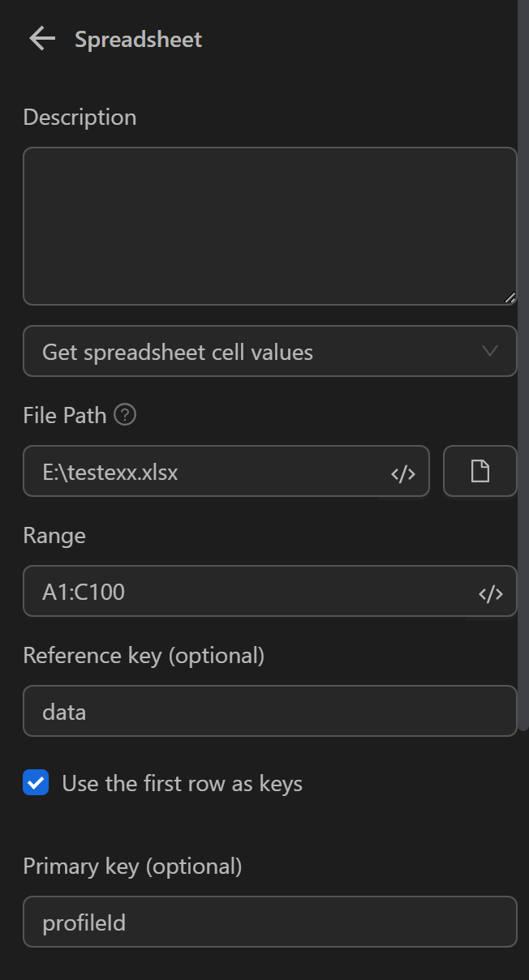The height and width of the screenshot is (980, 529).
Task: Click the 'Reference key (optional)' label
Action: coord(144,655)
